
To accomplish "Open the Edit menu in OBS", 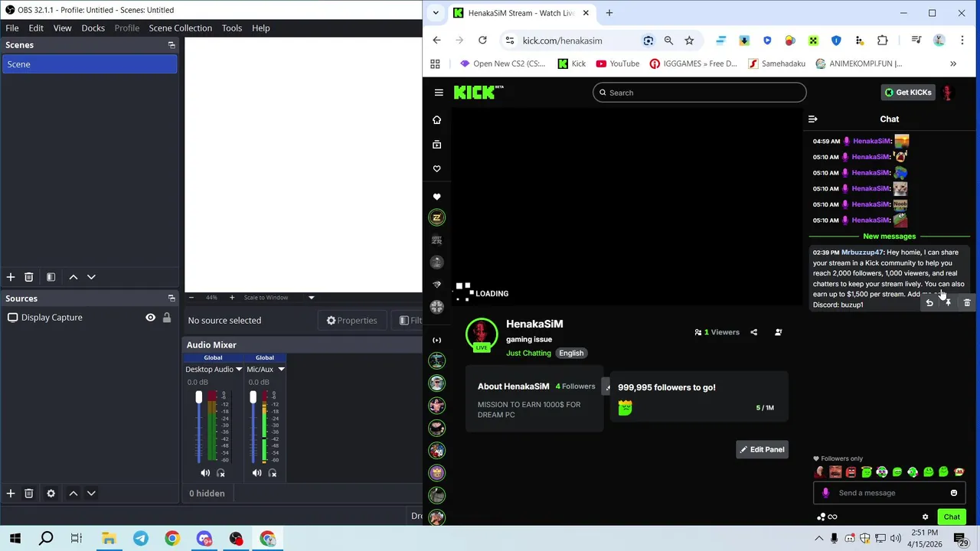I will click(x=36, y=28).
